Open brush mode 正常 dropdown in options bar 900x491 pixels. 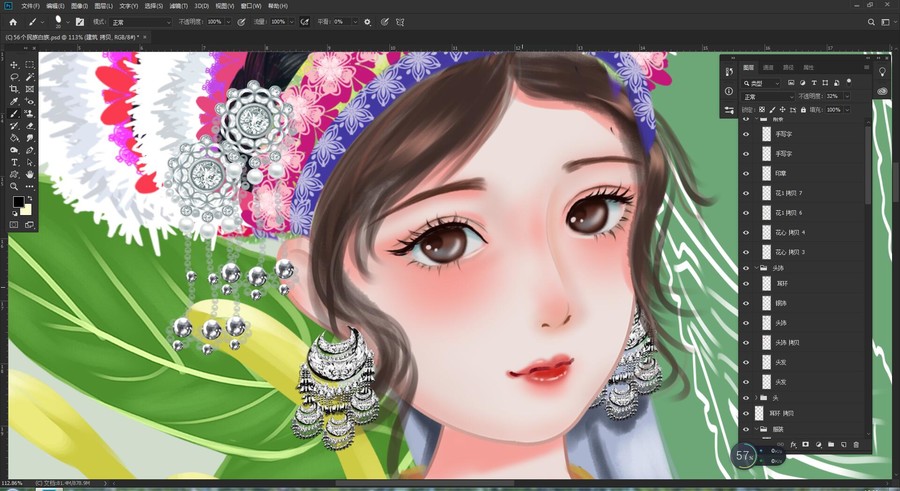tap(141, 22)
